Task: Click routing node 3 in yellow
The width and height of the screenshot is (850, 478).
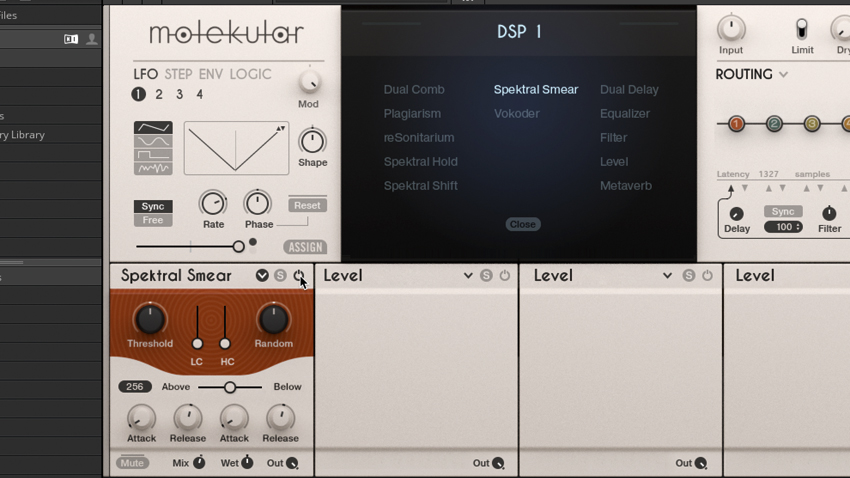Action: (812, 124)
